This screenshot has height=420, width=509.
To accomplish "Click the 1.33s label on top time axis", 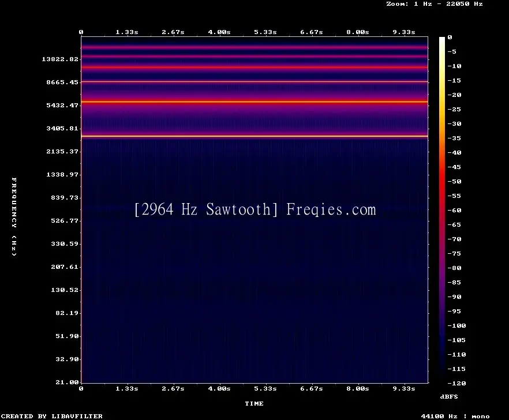I will [x=127, y=32].
